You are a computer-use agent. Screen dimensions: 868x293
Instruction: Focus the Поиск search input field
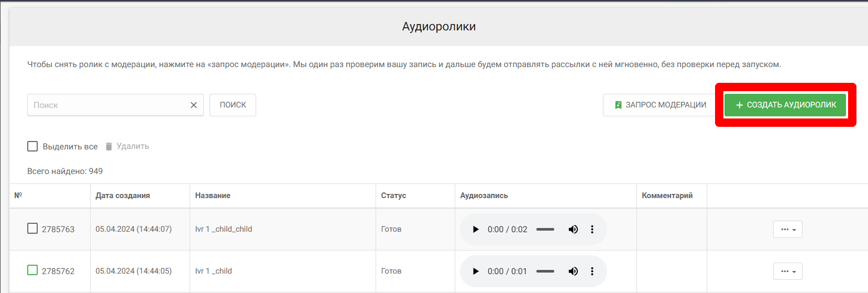[107, 105]
